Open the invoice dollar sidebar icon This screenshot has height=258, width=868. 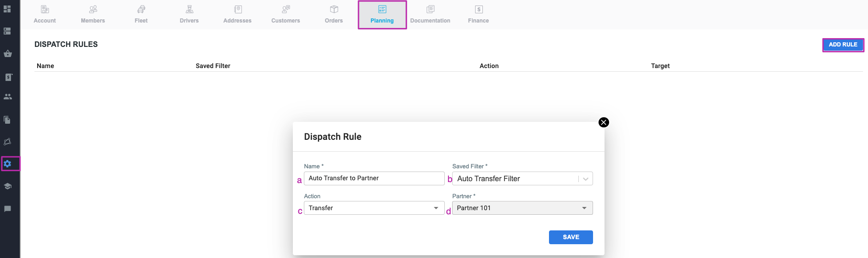[7, 77]
